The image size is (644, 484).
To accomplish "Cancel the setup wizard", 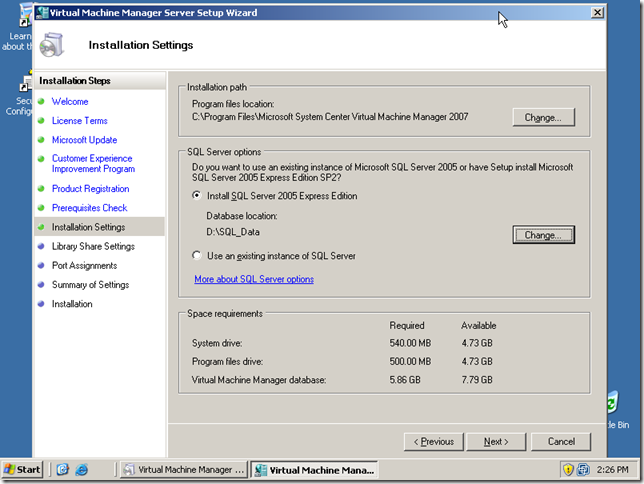I will click(561, 442).
